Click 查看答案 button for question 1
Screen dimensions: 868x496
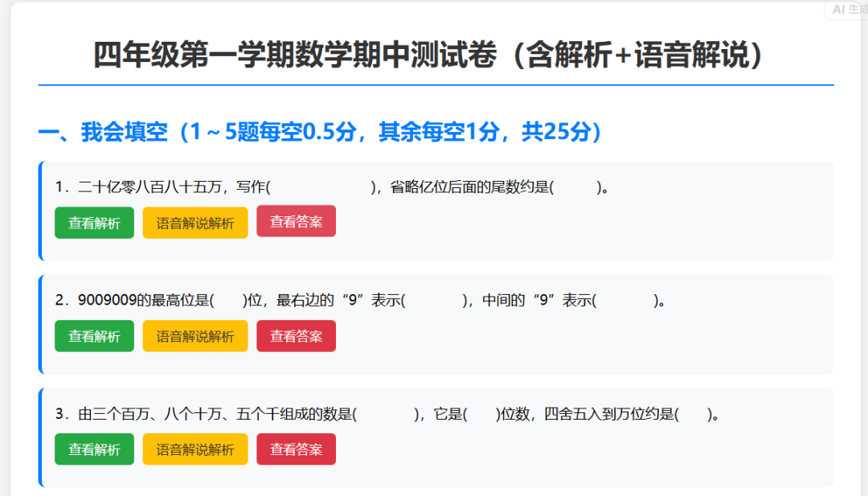pyautogui.click(x=296, y=223)
